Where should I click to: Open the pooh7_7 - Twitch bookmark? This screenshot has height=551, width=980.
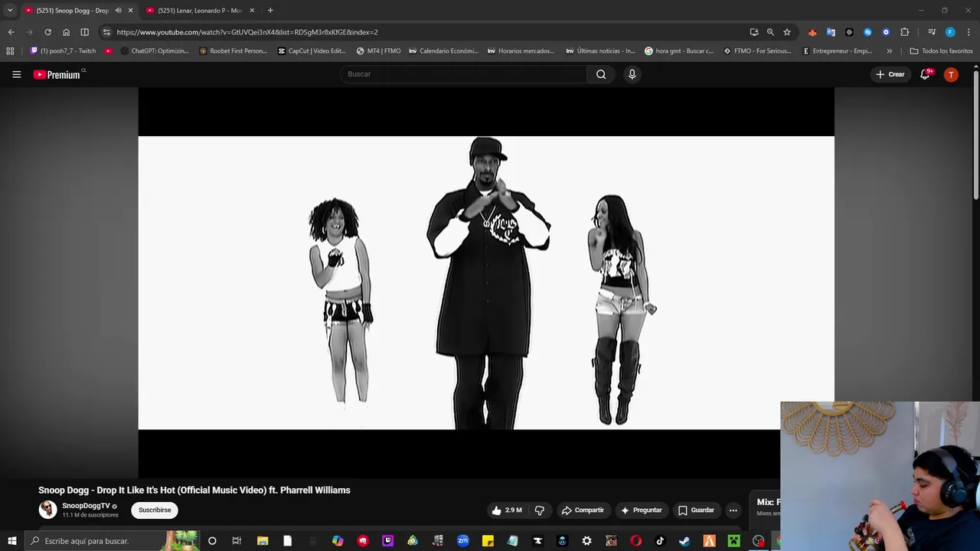(63, 51)
